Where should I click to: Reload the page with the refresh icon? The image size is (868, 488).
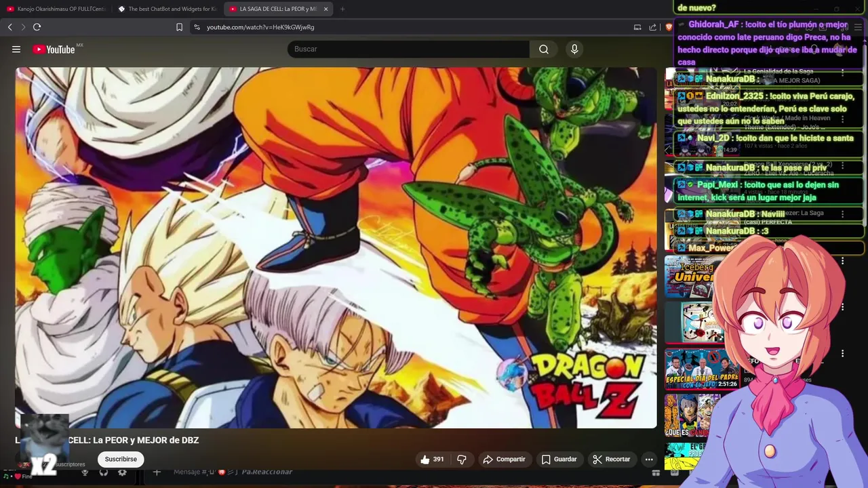[x=37, y=27]
